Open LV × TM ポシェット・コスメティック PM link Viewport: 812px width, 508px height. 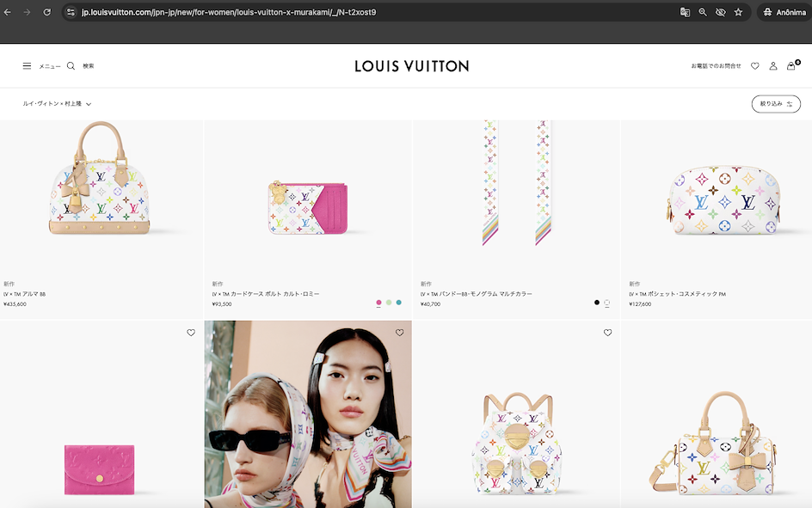point(677,294)
